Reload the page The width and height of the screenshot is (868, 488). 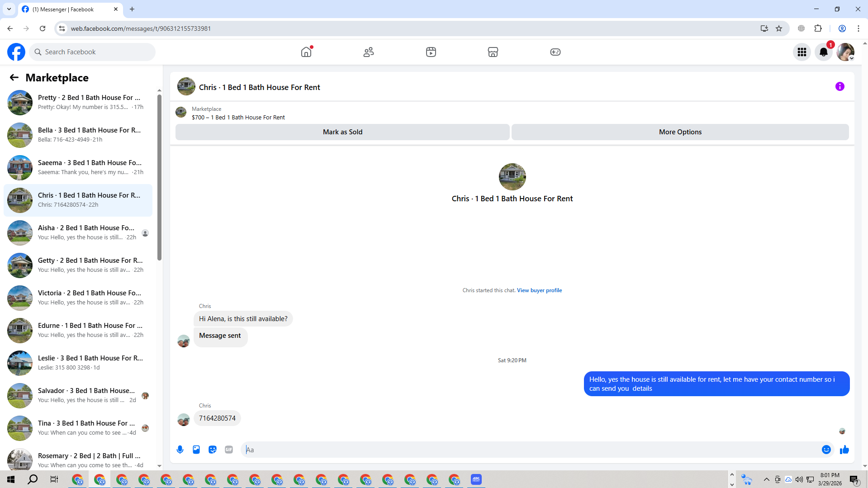[x=43, y=28]
